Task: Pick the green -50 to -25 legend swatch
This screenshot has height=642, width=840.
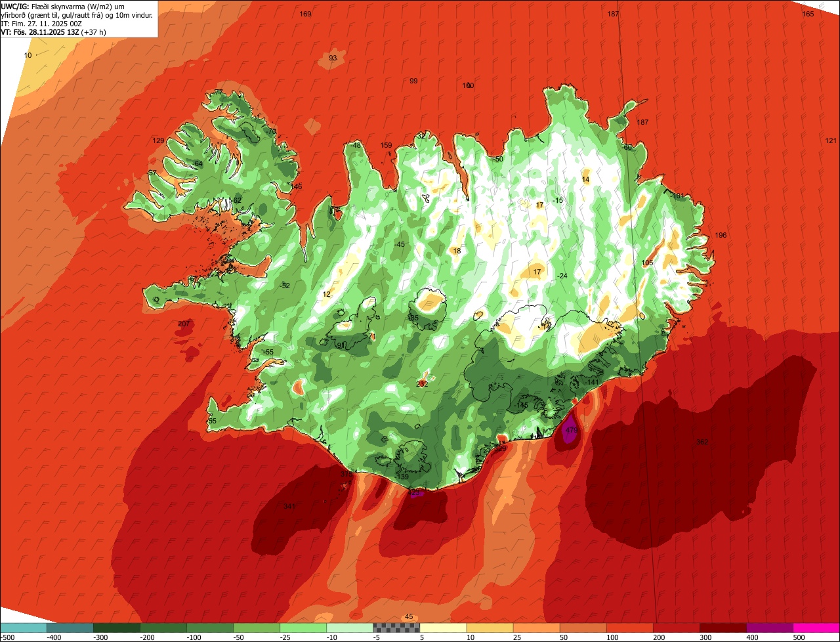Action: [x=257, y=628]
